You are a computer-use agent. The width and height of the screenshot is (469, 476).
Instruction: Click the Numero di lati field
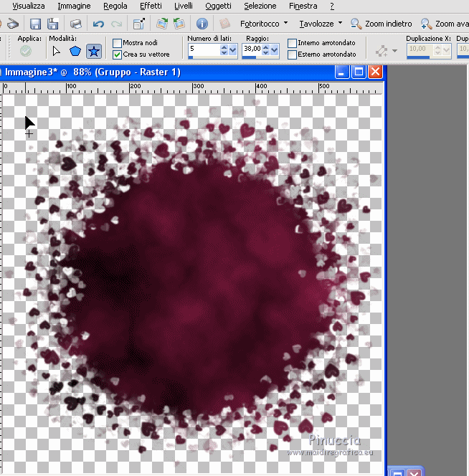pos(204,50)
